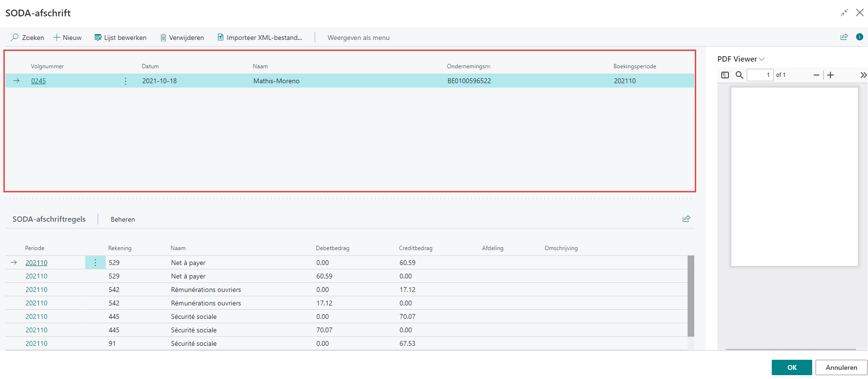Click the Zoeken search icon

[x=15, y=38]
